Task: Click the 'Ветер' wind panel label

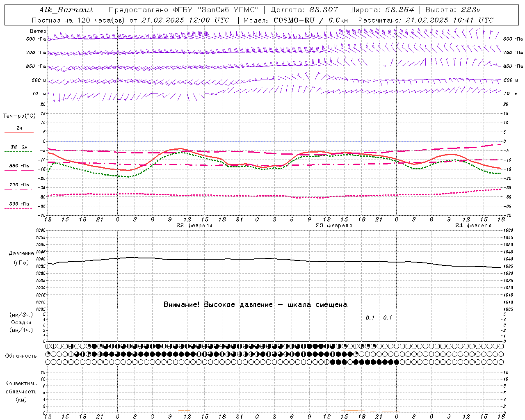Action: 38,31
